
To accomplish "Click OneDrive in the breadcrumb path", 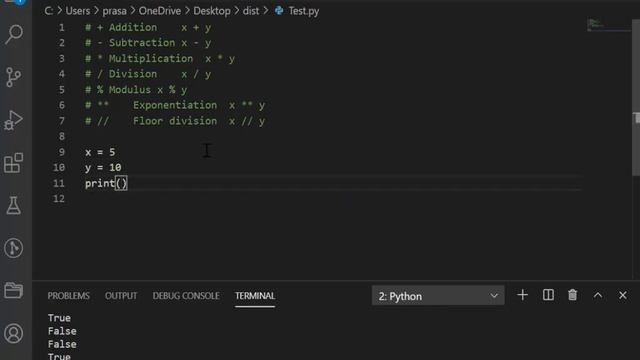I will (160, 11).
